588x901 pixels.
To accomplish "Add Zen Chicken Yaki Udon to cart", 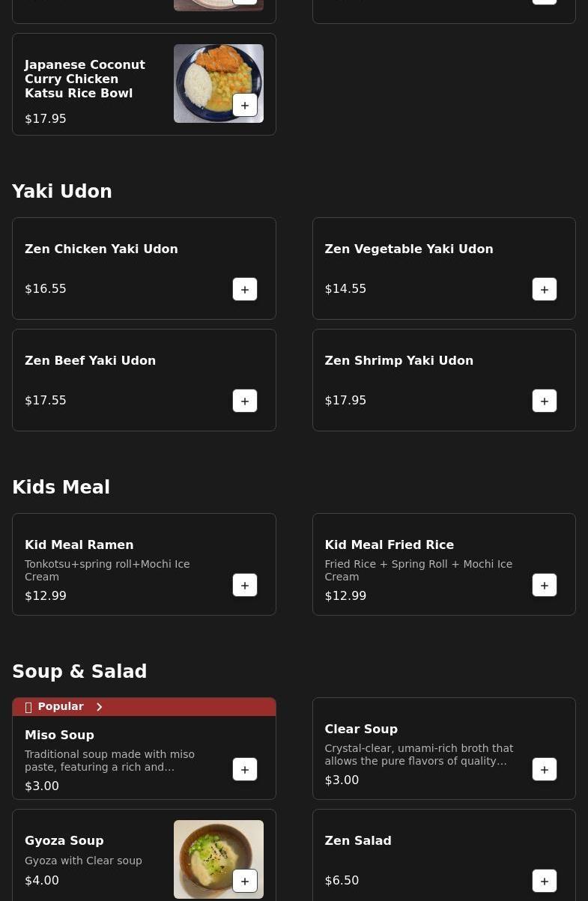I will [245, 290].
